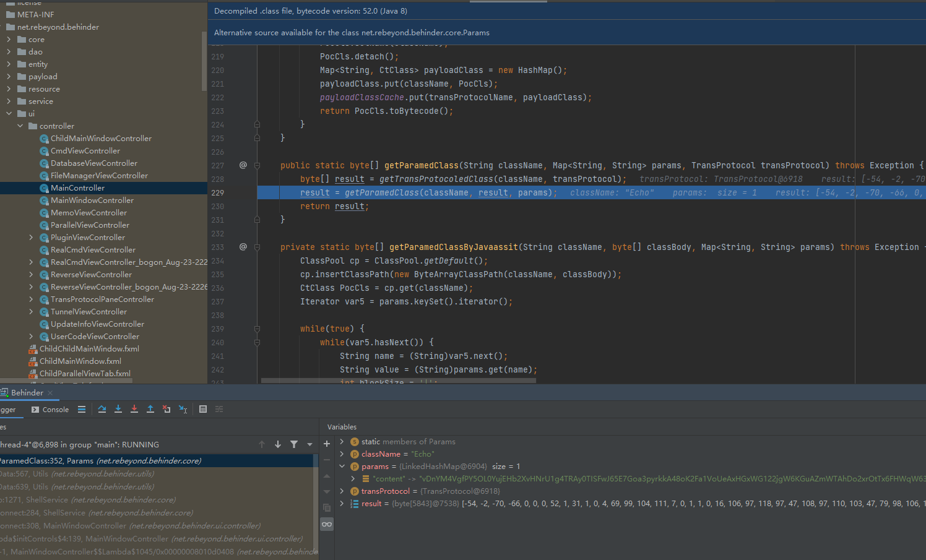926x560 pixels.
Task: Click the Show Execution Point icon
Action: click(82, 409)
